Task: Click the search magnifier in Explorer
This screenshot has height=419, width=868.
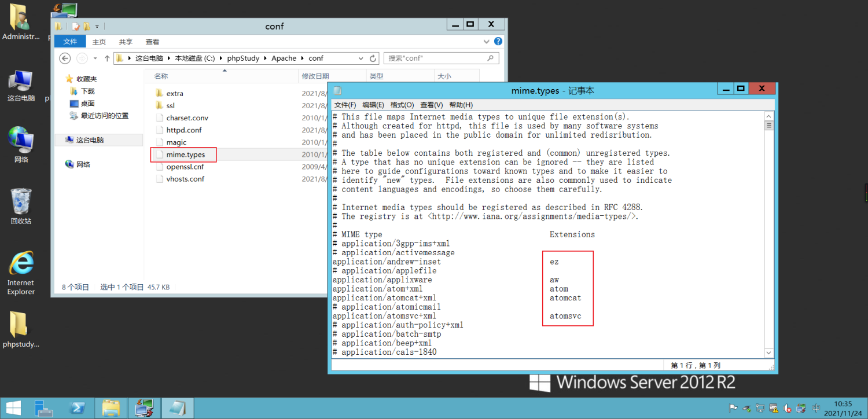Action: (490, 58)
